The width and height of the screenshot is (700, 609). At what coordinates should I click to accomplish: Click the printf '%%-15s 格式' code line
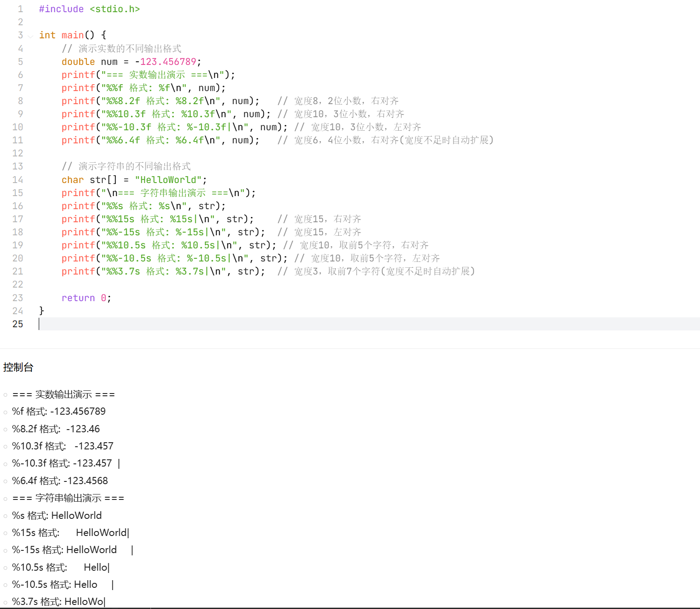(164, 232)
